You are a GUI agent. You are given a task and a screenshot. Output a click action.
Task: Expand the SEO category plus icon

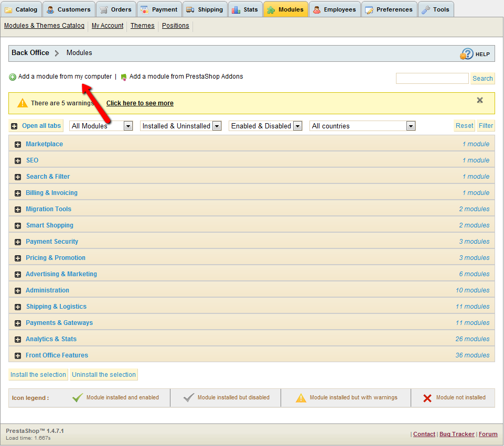point(18,161)
